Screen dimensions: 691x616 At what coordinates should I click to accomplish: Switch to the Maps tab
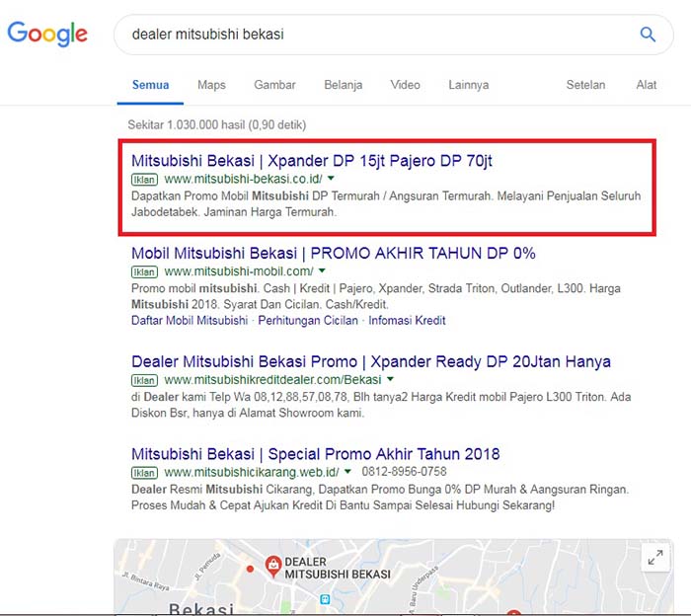pyautogui.click(x=211, y=85)
